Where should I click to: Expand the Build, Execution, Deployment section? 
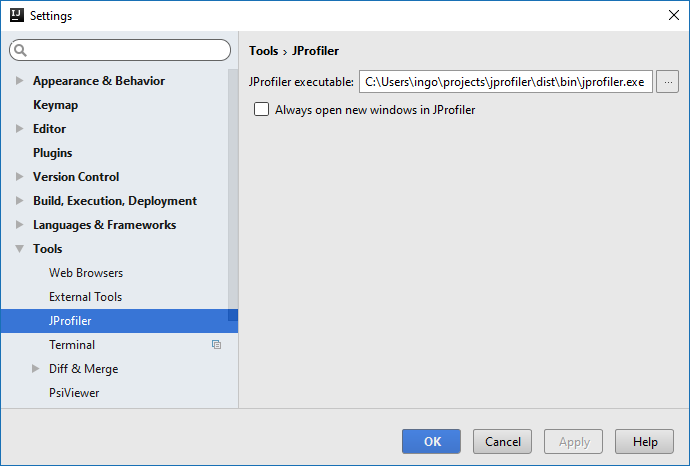tap(19, 201)
